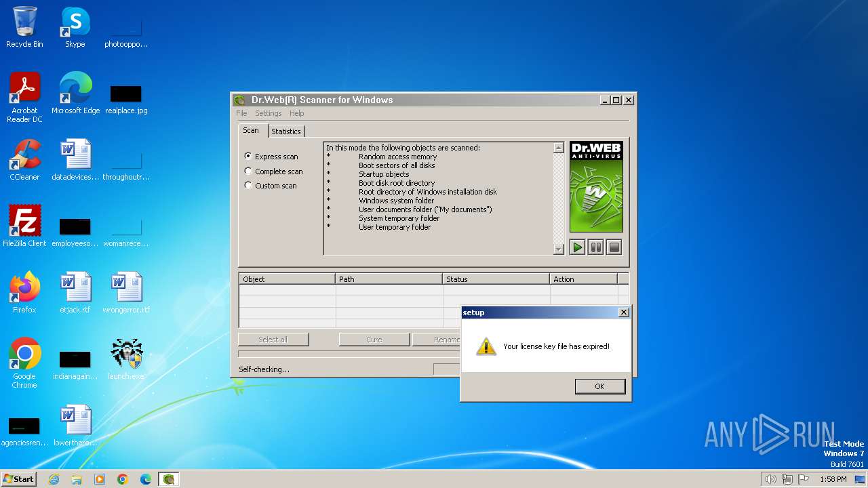The width and height of the screenshot is (868, 488).
Task: Close the setup dialog
Action: click(x=624, y=312)
